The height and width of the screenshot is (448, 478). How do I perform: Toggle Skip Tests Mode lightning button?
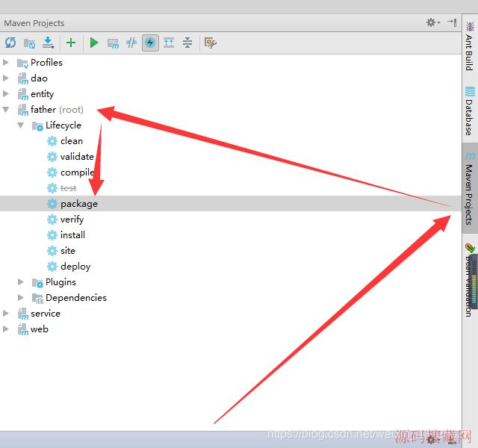pyautogui.click(x=150, y=43)
